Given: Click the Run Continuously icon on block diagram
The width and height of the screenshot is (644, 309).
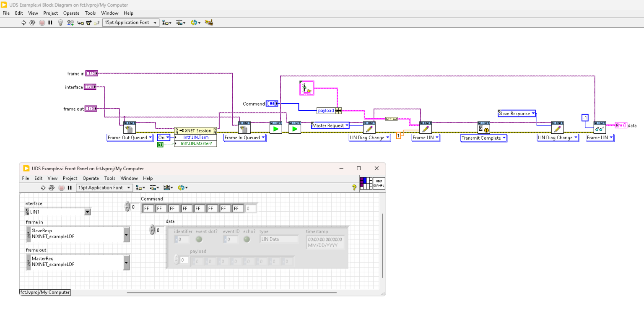Looking at the screenshot, I should point(32,23).
